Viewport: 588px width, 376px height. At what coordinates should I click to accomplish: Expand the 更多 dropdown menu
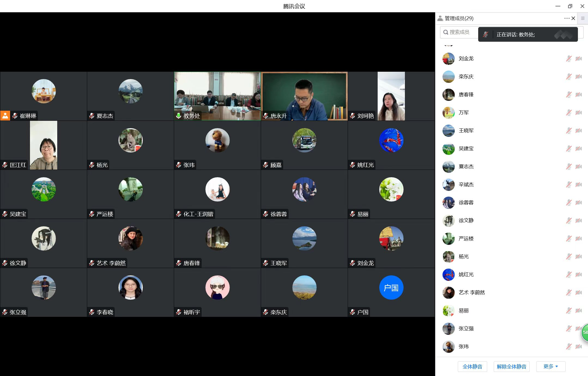click(551, 366)
